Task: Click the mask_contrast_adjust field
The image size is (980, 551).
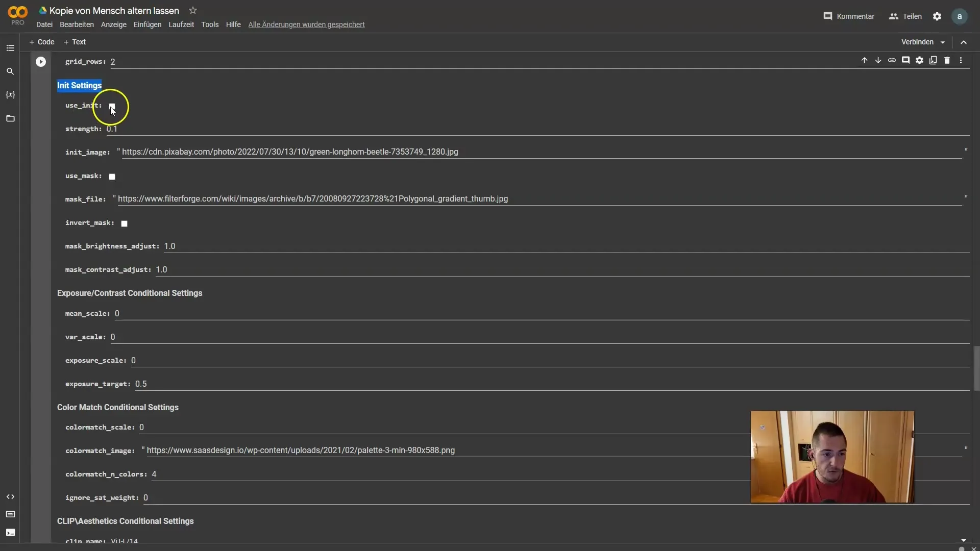Action: (562, 270)
